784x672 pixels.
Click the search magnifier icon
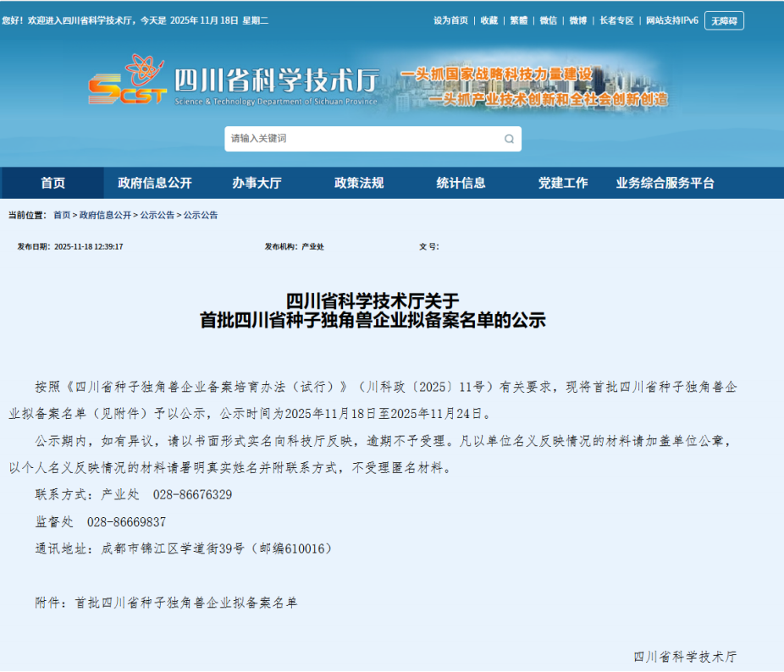[509, 139]
